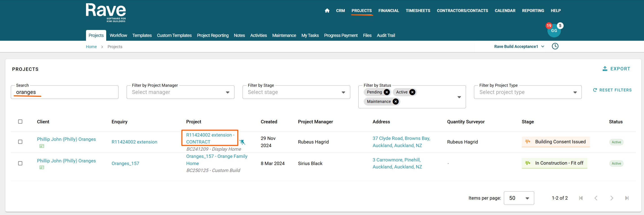Toggle pin icon beside R11424002 project
Image resolution: width=644 pixels, height=215 pixels.
click(242, 142)
